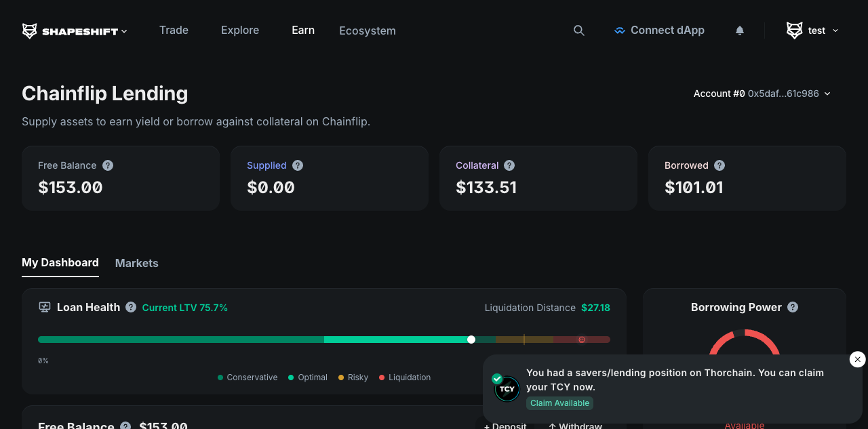This screenshot has width=868, height=429.
Task: Click the Borrowed help icon
Action: (719, 165)
